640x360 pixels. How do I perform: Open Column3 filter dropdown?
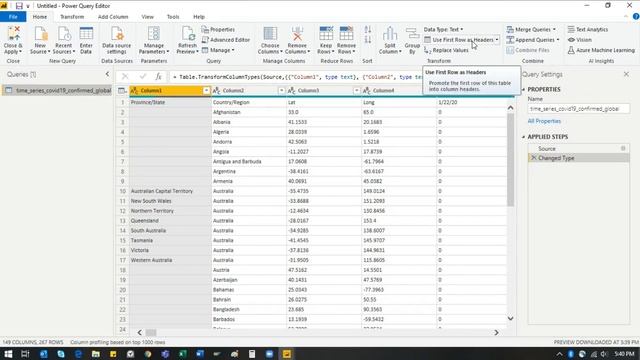pos(356,90)
